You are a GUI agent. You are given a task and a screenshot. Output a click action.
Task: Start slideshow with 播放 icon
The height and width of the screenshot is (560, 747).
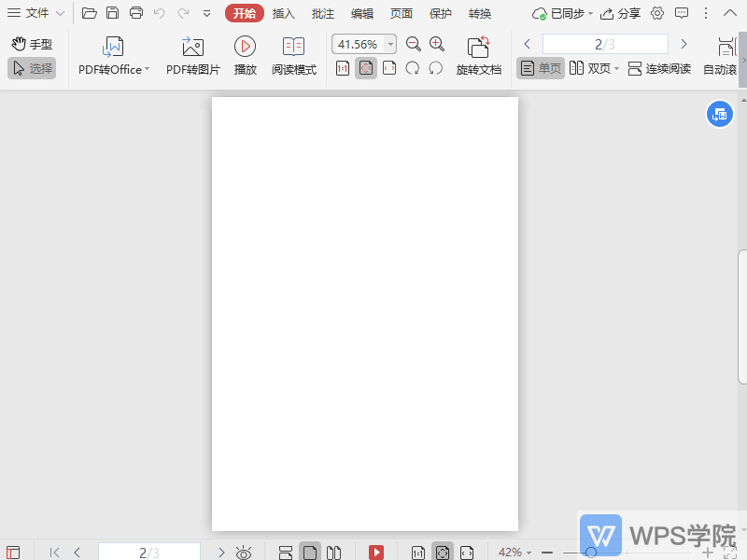(x=245, y=47)
